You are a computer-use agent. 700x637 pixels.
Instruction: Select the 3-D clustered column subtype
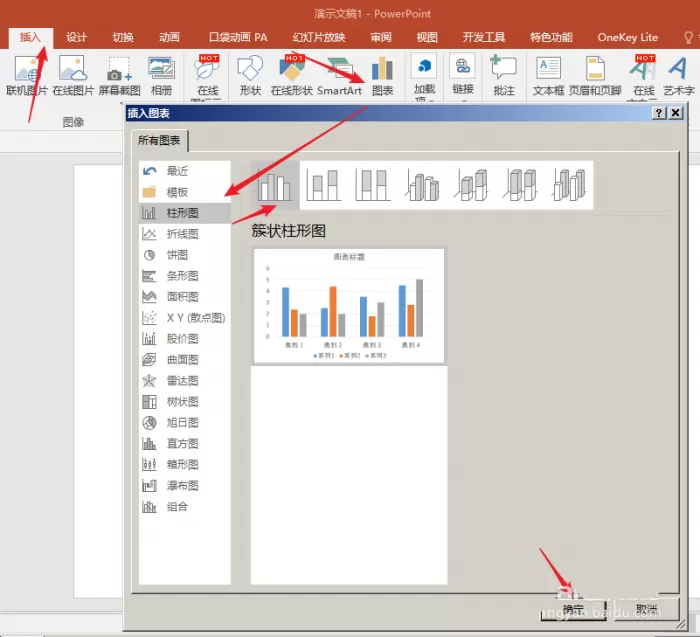(422, 185)
